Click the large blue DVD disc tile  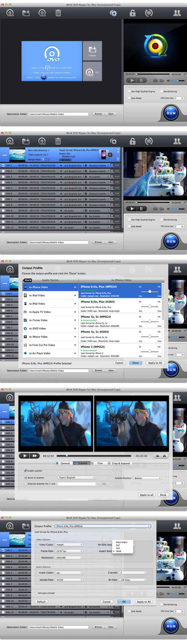pyautogui.click(x=52, y=61)
